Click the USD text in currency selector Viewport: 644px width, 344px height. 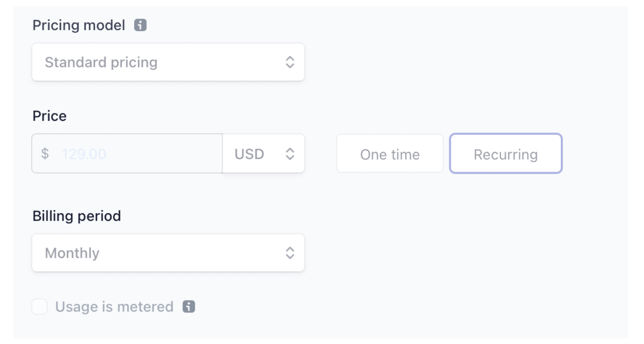(249, 154)
